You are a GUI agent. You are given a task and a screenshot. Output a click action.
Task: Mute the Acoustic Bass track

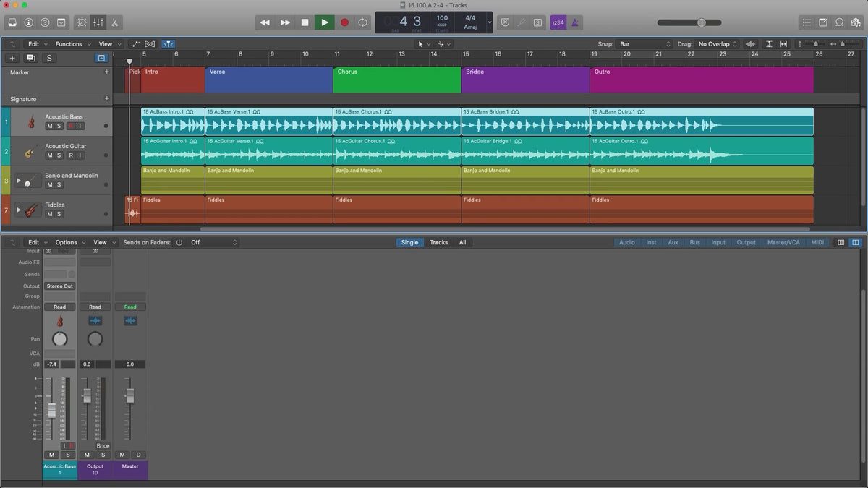(50, 126)
